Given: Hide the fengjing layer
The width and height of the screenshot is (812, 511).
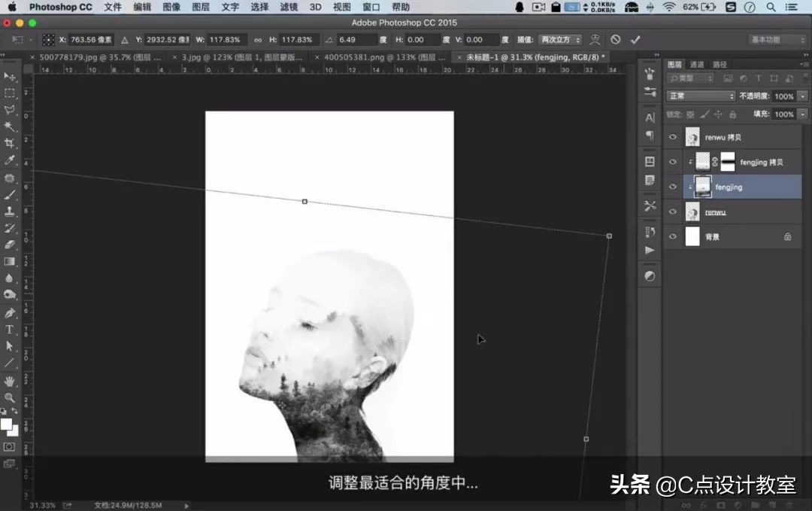Looking at the screenshot, I should 673,187.
